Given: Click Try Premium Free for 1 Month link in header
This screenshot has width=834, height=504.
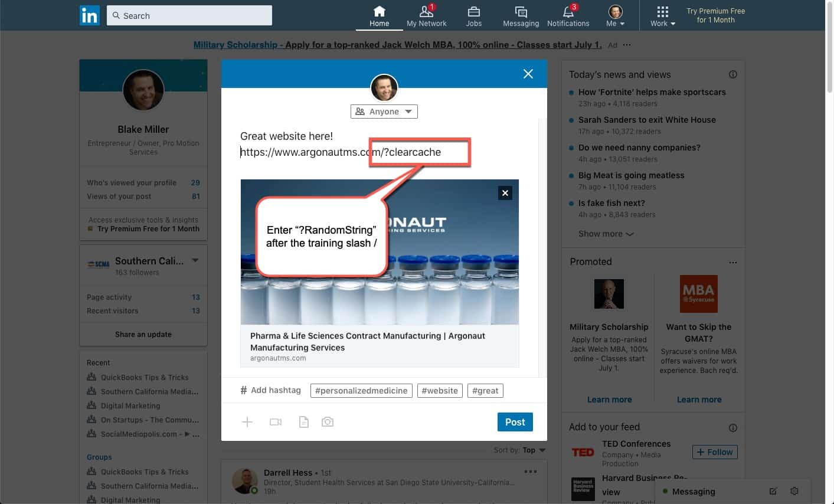Looking at the screenshot, I should click(x=715, y=15).
